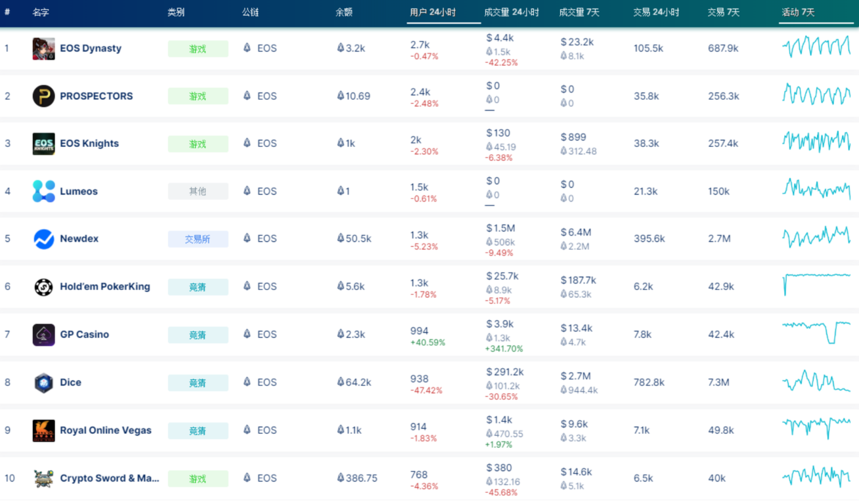Click the EOS Dynasty 7-day activity sparkline

(x=816, y=47)
